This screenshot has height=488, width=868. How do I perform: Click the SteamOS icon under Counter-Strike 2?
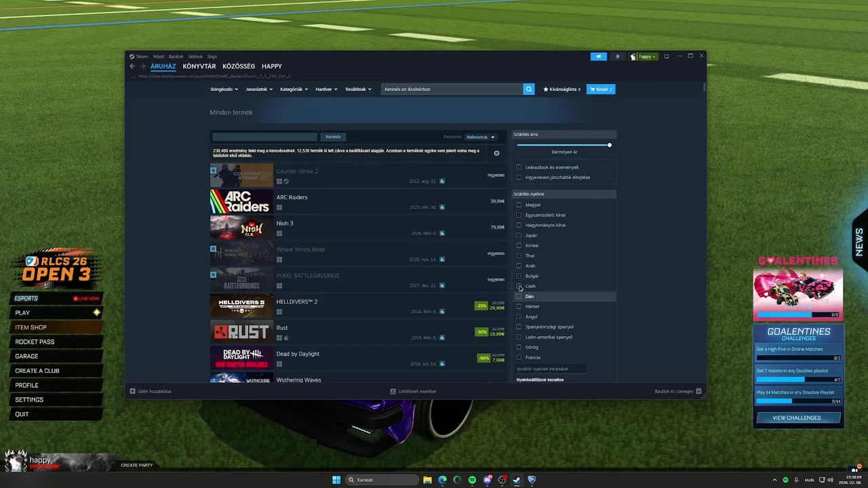(286, 182)
